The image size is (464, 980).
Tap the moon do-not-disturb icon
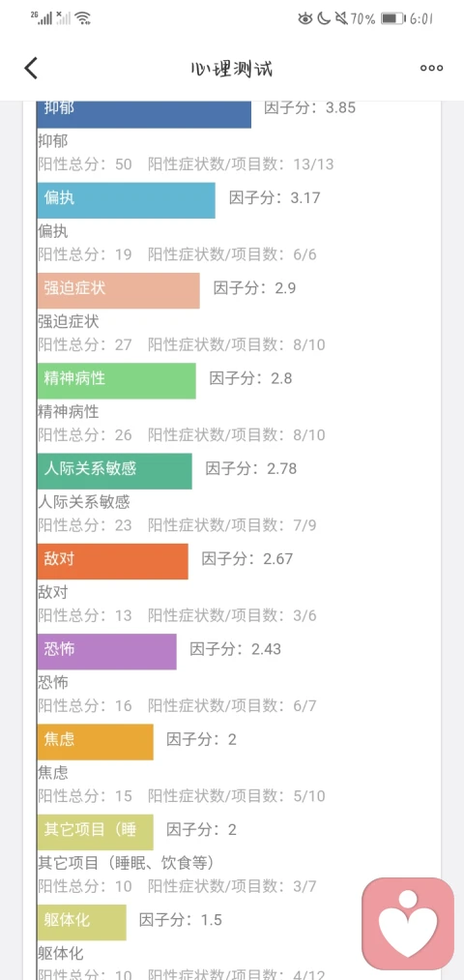coord(324,18)
